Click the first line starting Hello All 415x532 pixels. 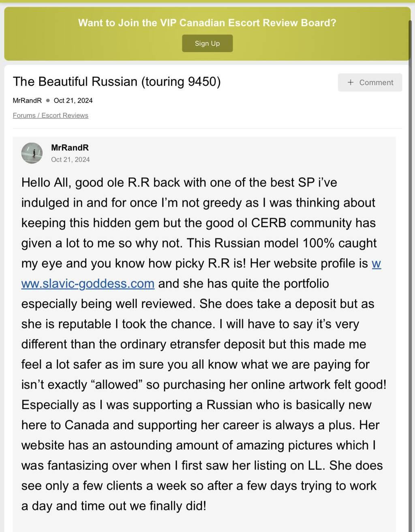coord(179,182)
